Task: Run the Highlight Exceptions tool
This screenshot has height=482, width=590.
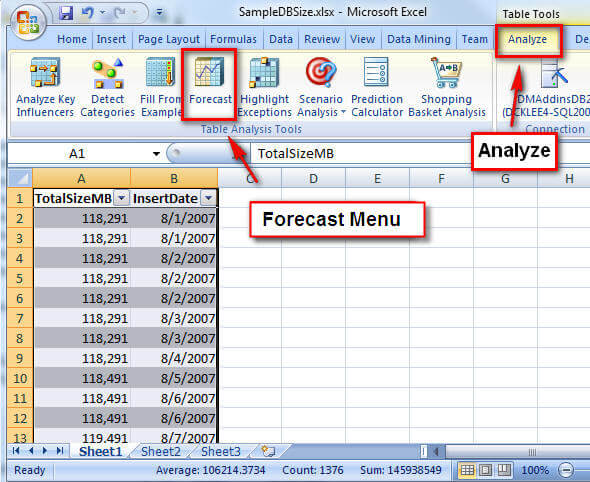Action: (265, 87)
